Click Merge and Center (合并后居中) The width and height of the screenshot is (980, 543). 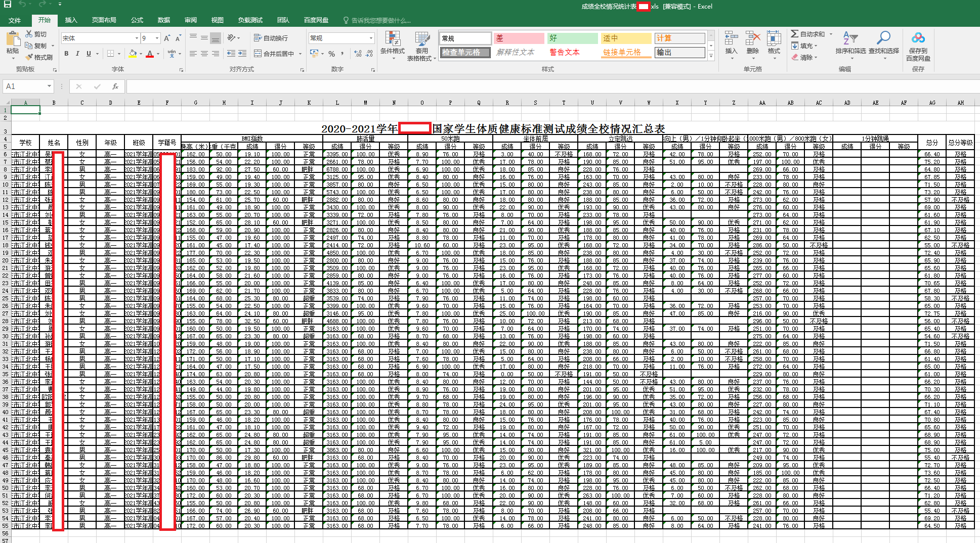(274, 54)
